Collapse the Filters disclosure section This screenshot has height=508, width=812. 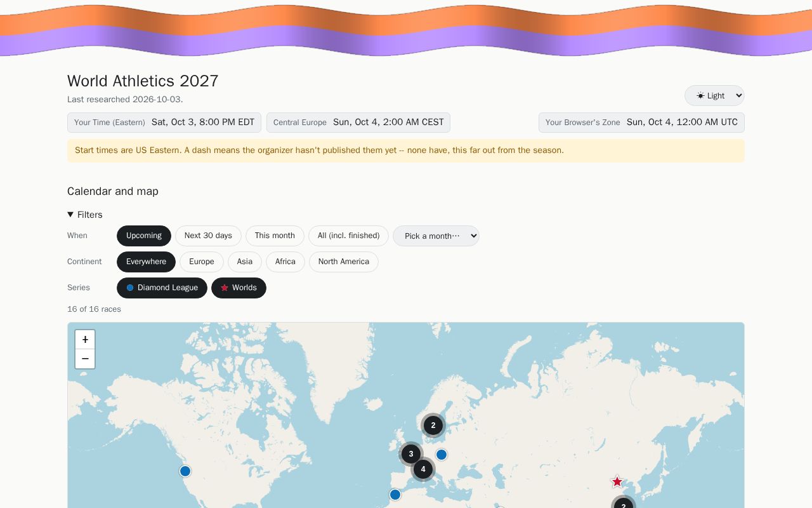(85, 215)
